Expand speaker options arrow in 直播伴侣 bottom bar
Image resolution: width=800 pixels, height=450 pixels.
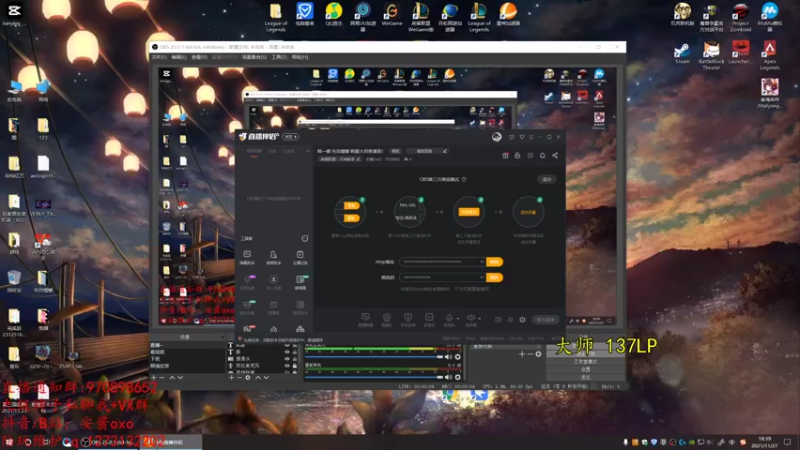[x=480, y=318]
